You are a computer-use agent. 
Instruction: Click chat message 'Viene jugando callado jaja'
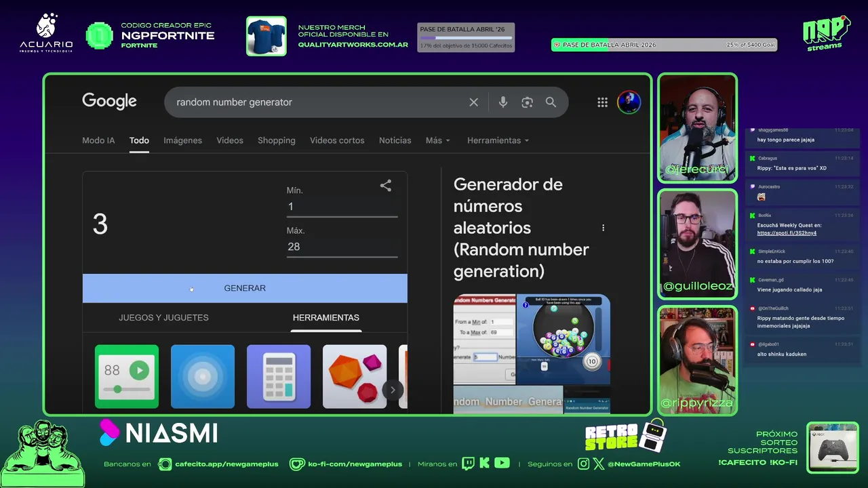[789, 289]
